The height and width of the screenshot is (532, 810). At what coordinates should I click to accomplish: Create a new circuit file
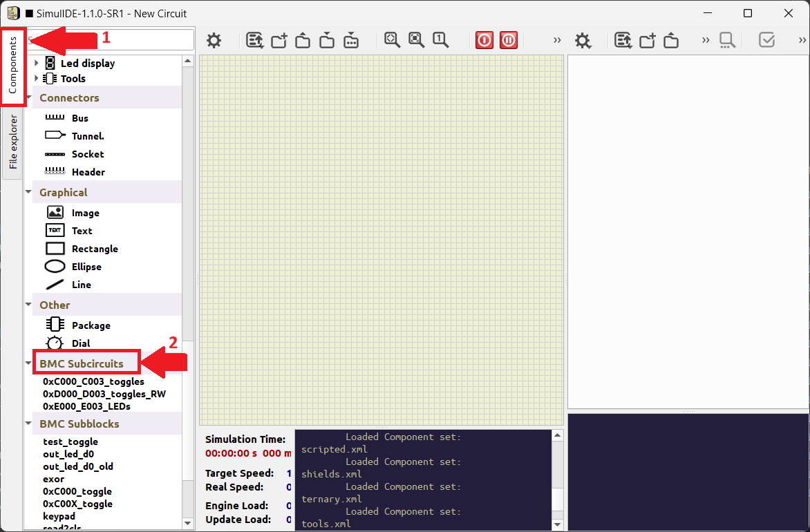pyautogui.click(x=279, y=40)
